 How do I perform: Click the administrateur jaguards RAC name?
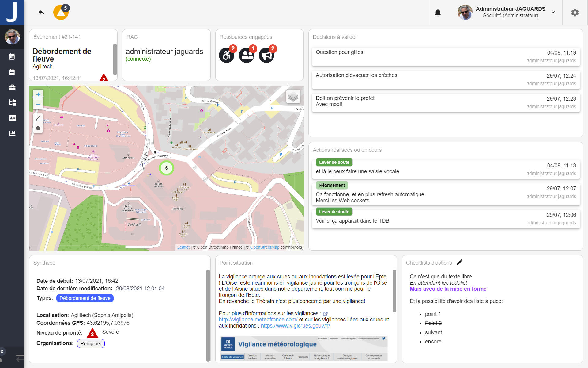pyautogui.click(x=164, y=52)
